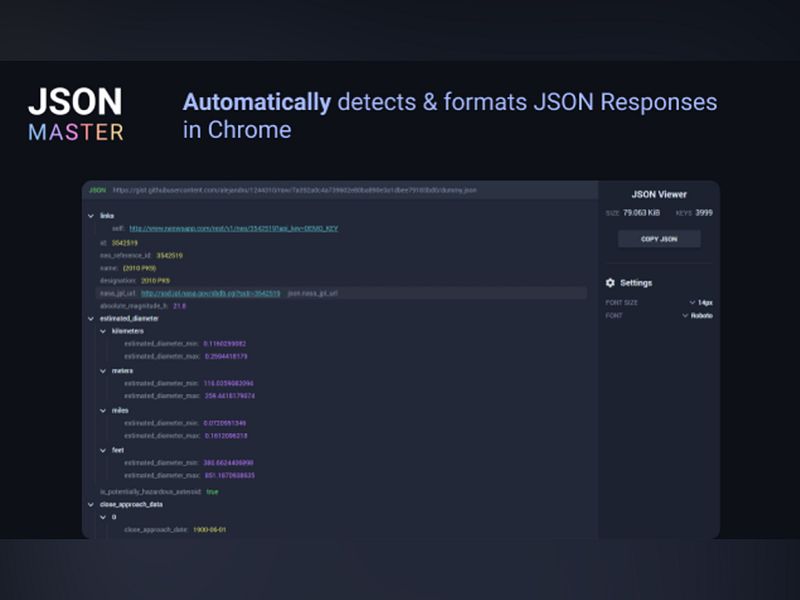Collapse the miles node
Viewport: 800px width, 600px height.
104,411
